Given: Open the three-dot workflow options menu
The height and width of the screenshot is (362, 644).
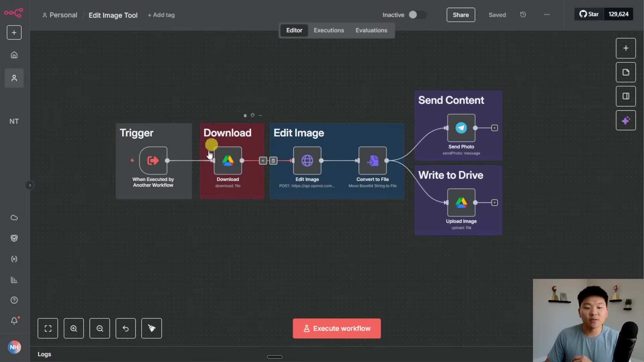Looking at the screenshot, I should pos(547,15).
